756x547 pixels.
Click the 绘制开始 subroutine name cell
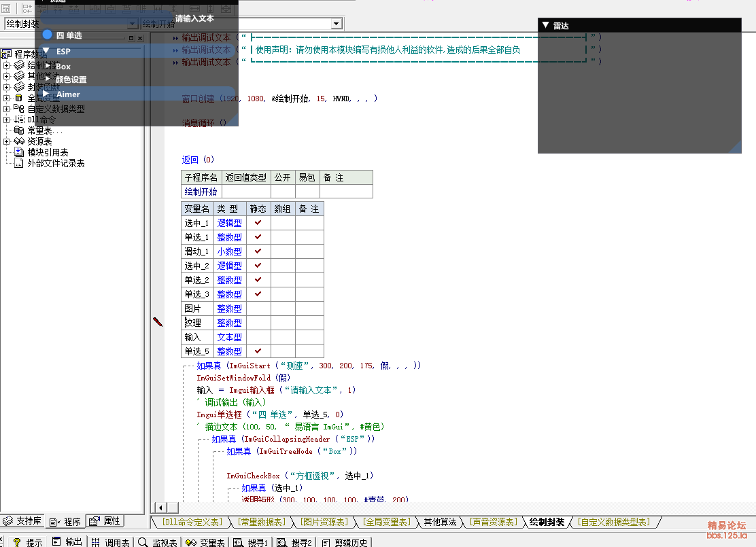tap(201, 192)
